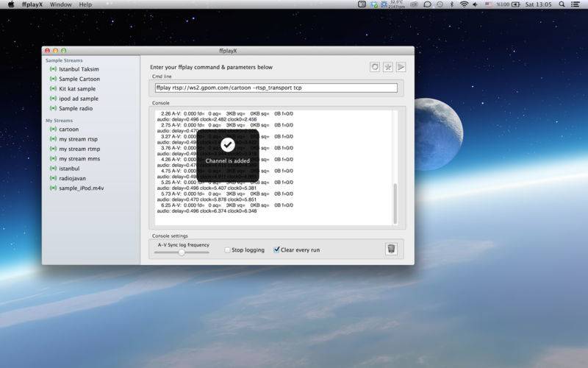
Task: Select my stream mms entry
Action: (79, 158)
